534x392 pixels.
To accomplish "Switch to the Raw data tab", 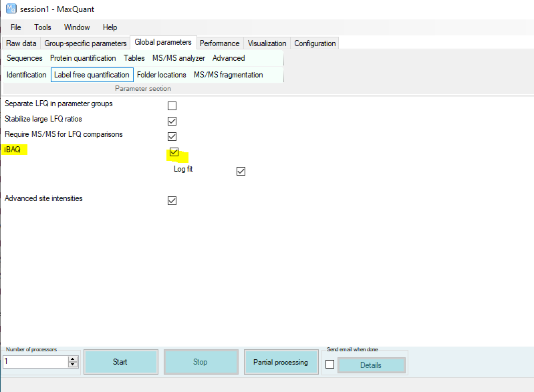I will click(21, 43).
